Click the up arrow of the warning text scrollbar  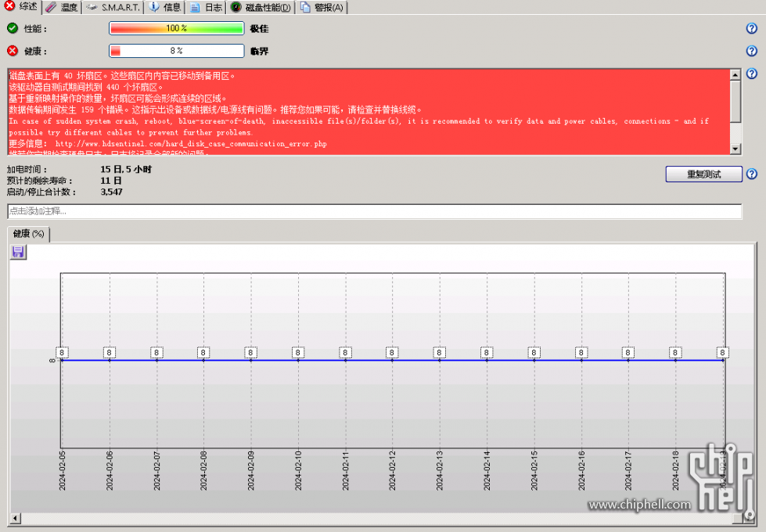tap(735, 74)
